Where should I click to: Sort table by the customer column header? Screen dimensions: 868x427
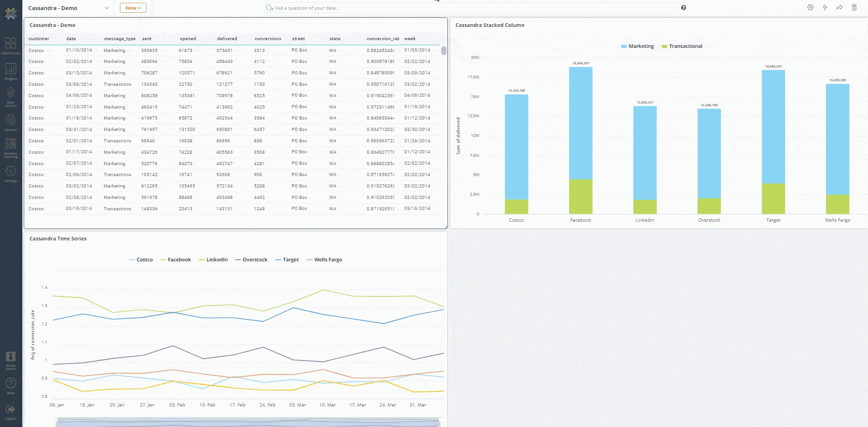pyautogui.click(x=39, y=39)
